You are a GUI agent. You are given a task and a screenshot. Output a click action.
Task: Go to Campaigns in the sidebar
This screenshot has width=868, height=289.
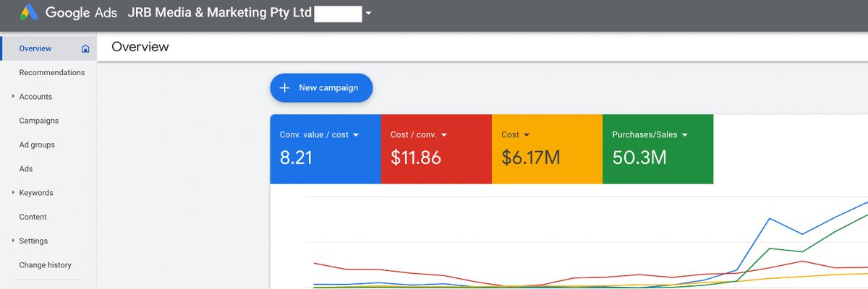click(x=39, y=121)
